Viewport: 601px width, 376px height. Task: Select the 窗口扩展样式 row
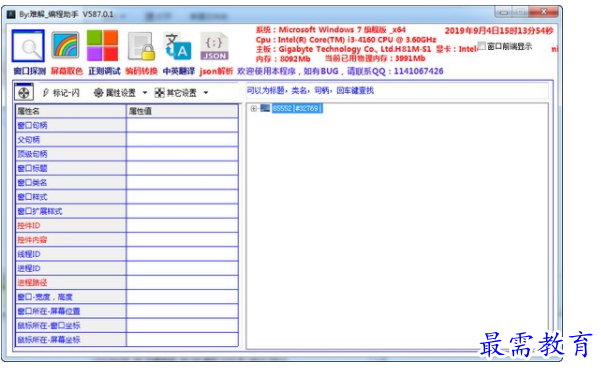coord(127,211)
